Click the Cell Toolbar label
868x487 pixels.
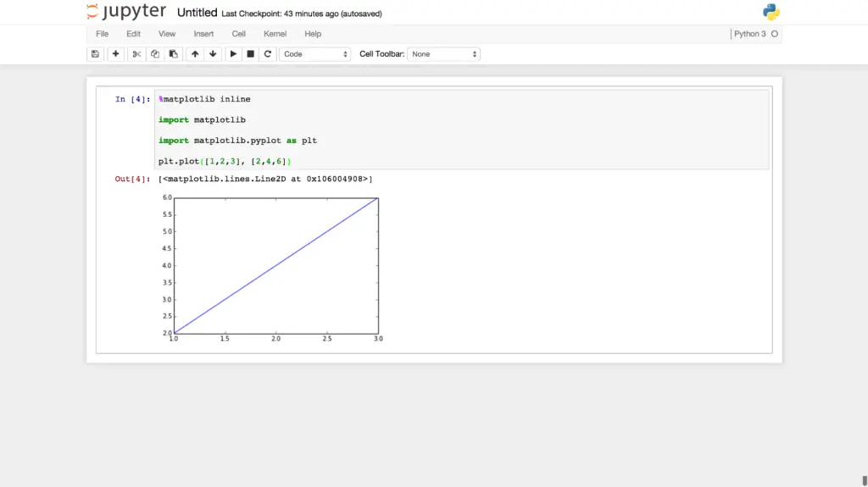tap(382, 54)
